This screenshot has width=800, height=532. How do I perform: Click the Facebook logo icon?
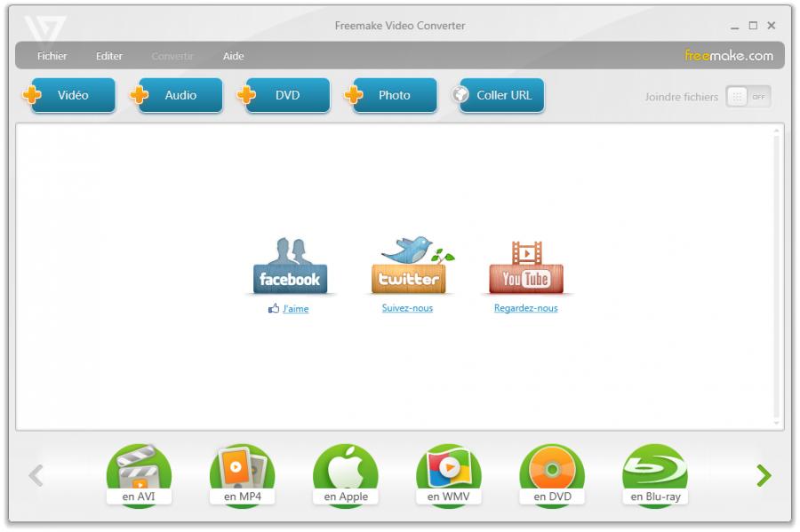290,267
